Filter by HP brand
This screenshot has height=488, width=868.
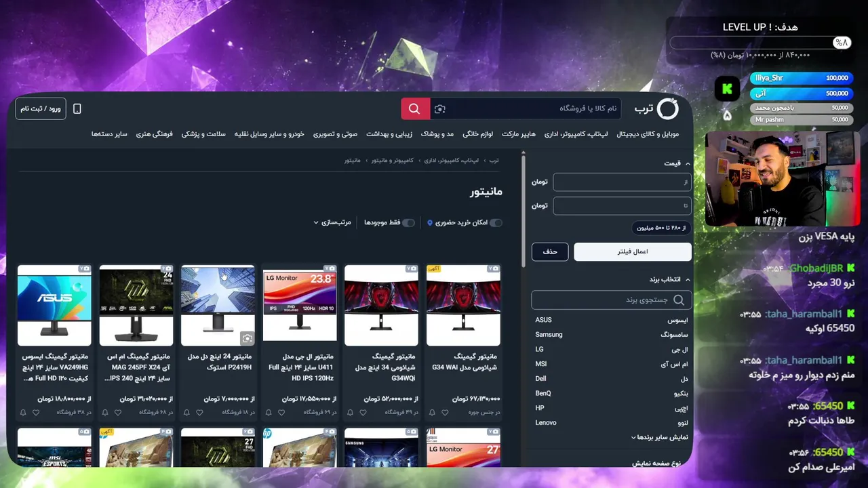click(x=611, y=408)
